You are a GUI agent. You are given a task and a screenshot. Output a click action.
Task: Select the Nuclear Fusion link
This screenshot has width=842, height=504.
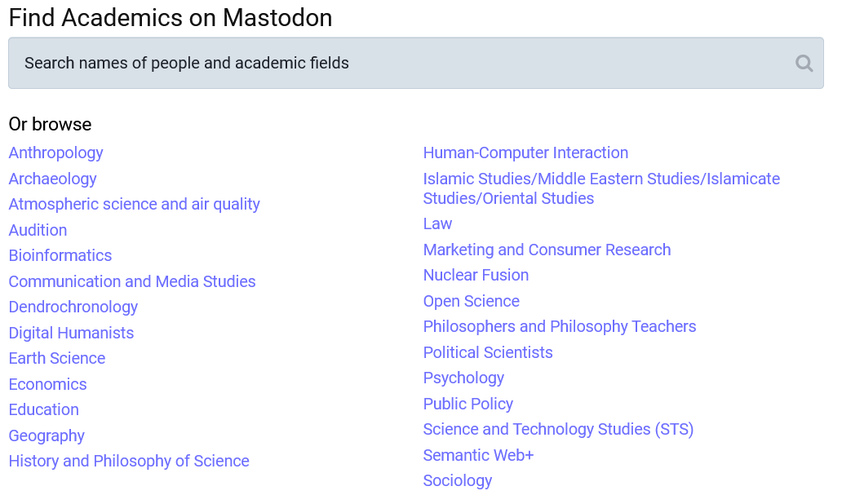coord(476,276)
